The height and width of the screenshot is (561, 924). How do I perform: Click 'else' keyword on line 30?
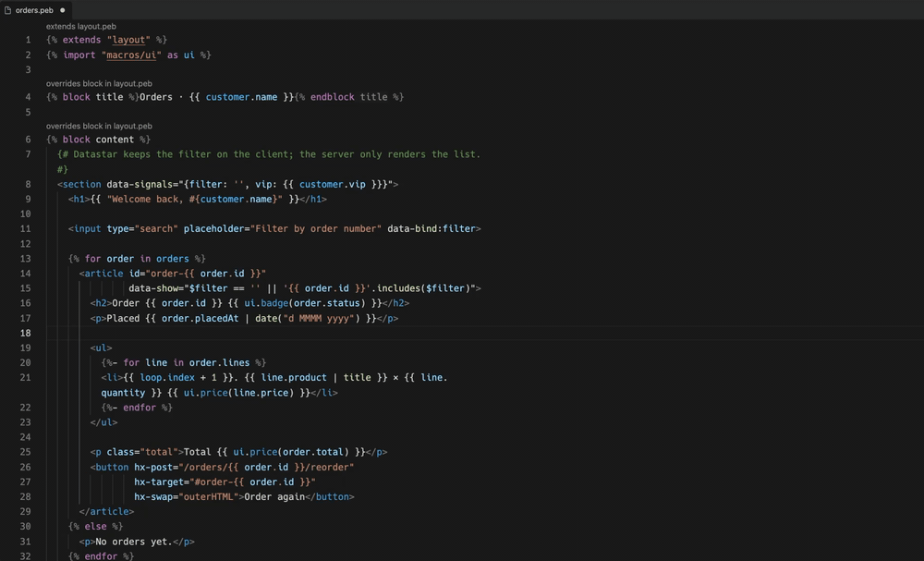95,526
